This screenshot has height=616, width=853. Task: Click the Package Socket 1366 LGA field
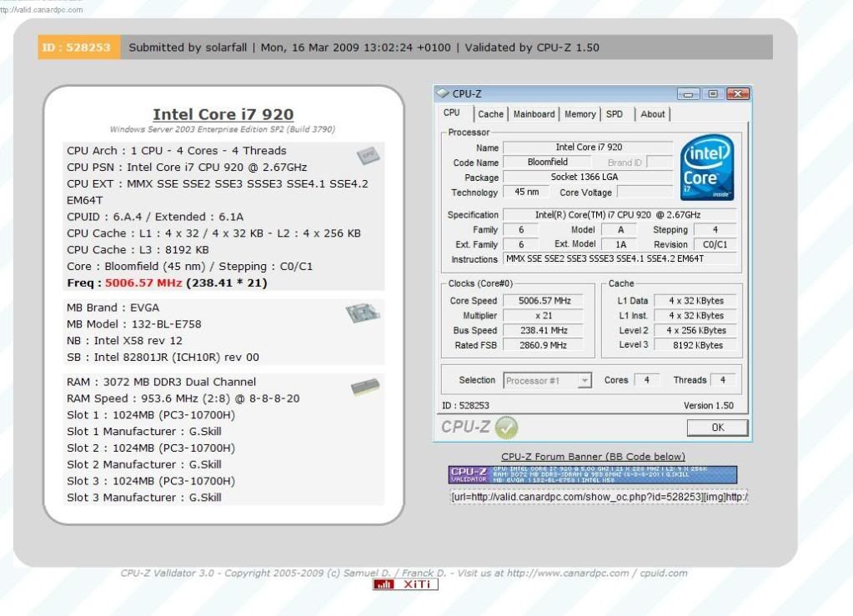588,177
